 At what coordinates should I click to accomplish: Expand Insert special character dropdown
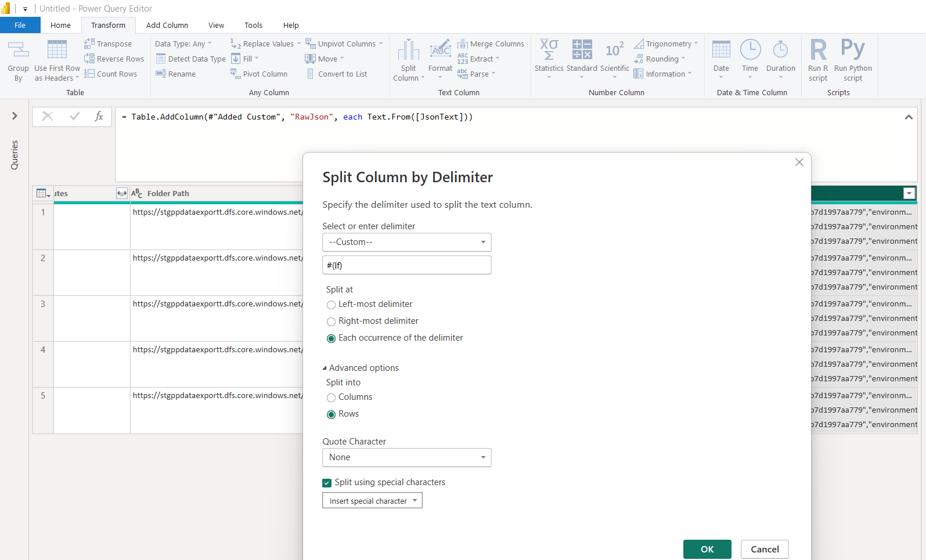(x=372, y=501)
